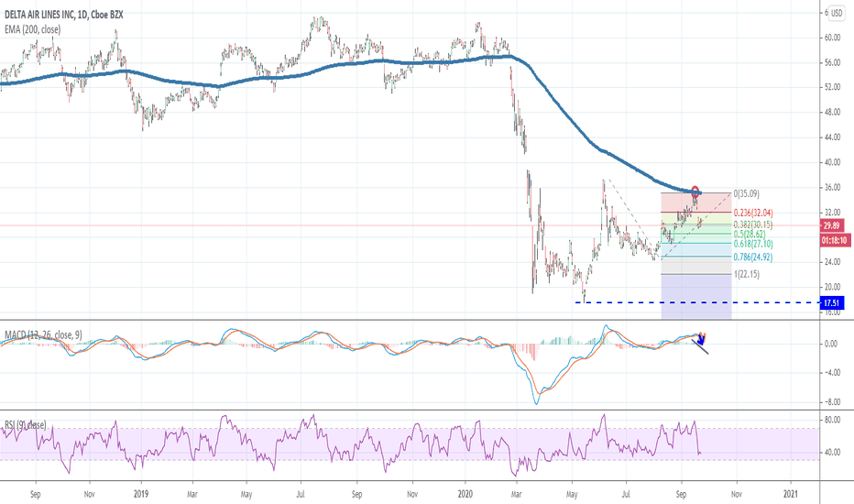
Task: Click the 36.00 price axis value
Action: tap(832, 188)
